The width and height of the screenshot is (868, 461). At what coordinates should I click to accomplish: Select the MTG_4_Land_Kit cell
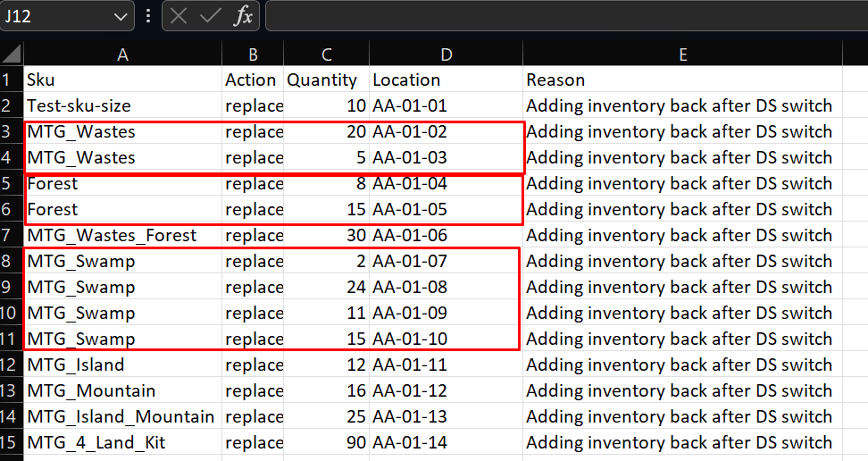pyautogui.click(x=123, y=443)
